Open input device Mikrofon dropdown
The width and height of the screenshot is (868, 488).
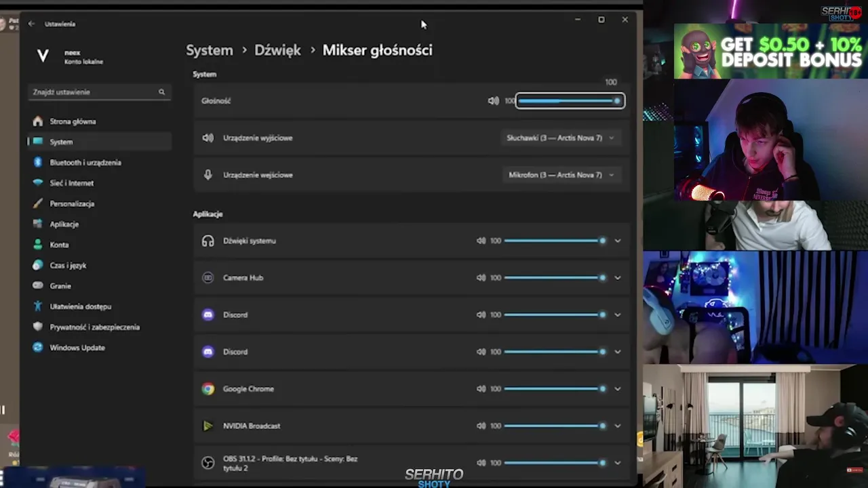click(561, 175)
